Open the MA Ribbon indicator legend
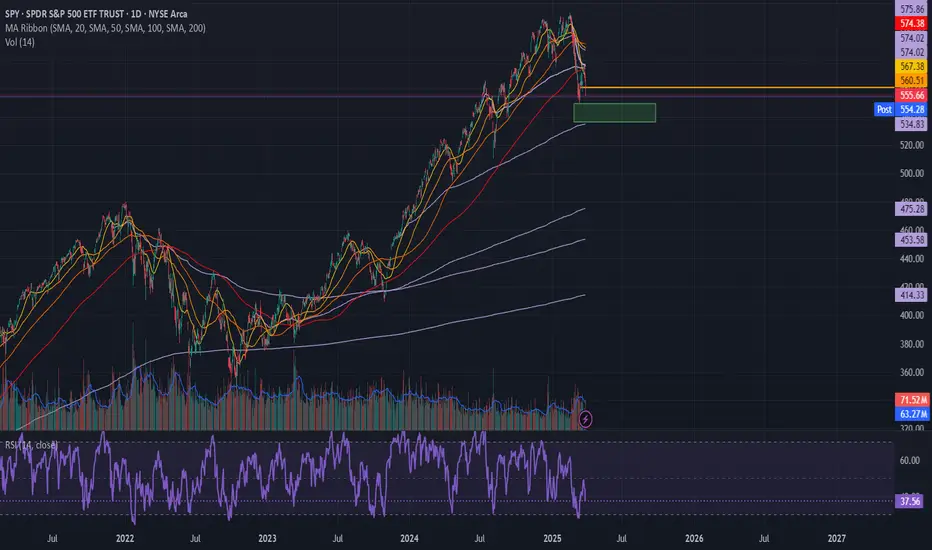Image resolution: width=932 pixels, height=550 pixels. click(105, 28)
